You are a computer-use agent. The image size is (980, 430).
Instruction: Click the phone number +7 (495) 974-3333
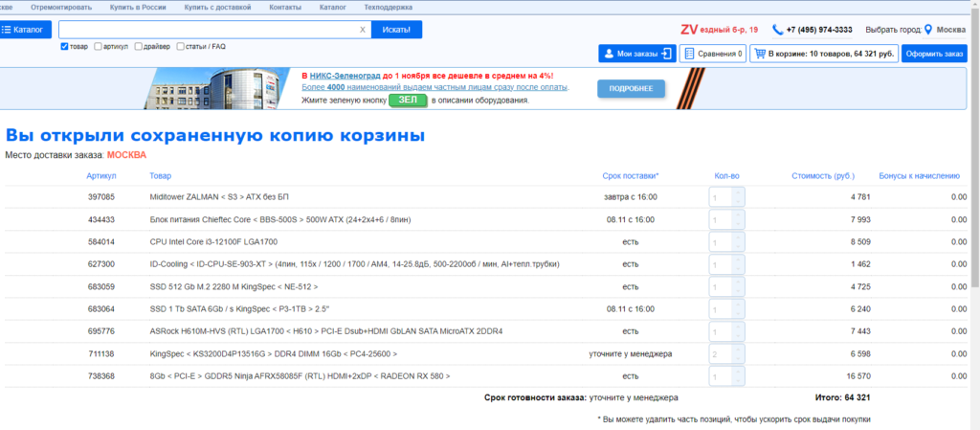[x=819, y=30]
